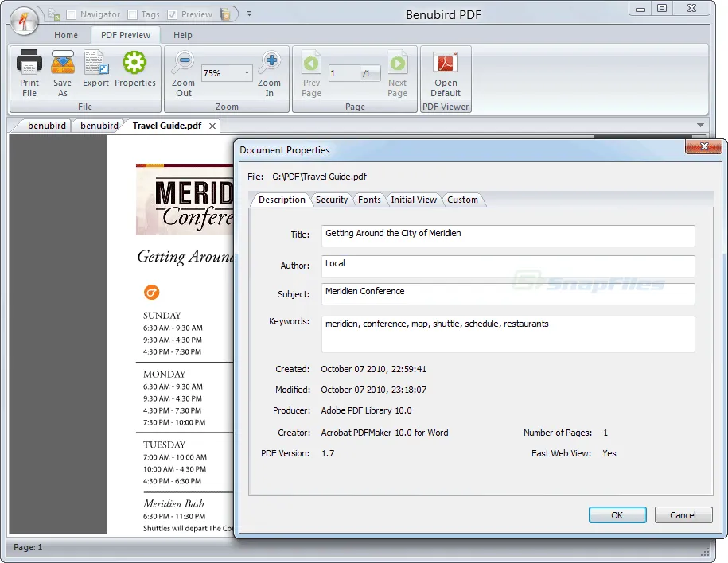Click the Keywords text box
Viewport: 728px width, 563px height.
pyautogui.click(x=508, y=334)
